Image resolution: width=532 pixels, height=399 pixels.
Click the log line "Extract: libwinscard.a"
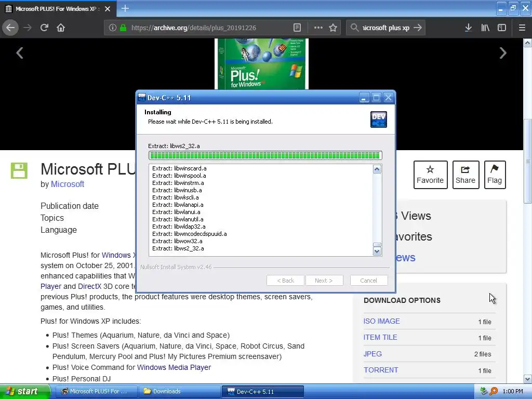(x=179, y=168)
